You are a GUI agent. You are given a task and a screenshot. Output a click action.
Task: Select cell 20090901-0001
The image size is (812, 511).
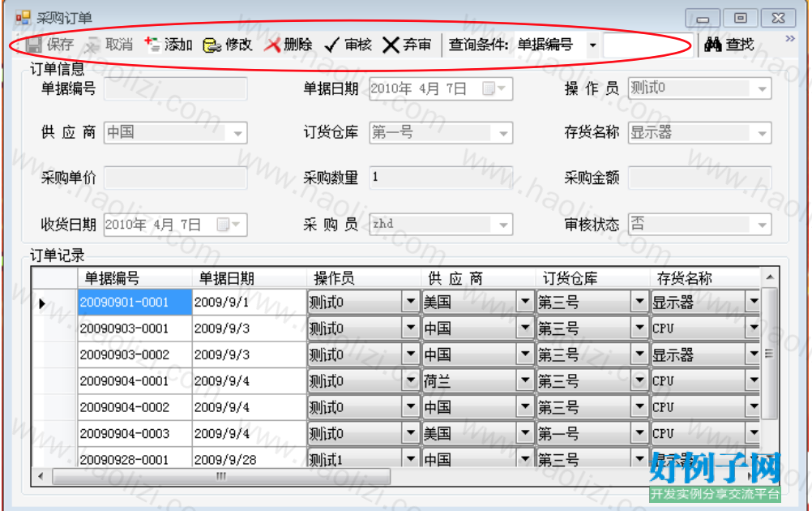[135, 303]
